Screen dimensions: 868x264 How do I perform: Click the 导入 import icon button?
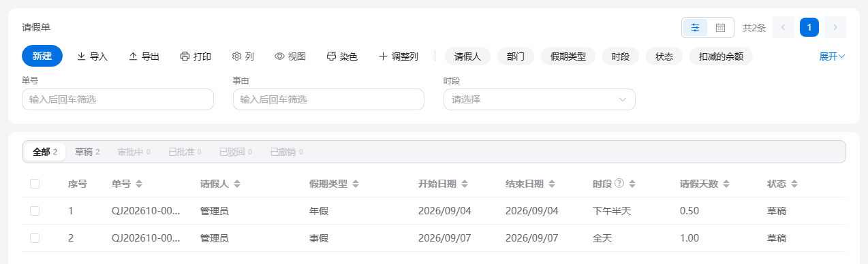pos(92,56)
